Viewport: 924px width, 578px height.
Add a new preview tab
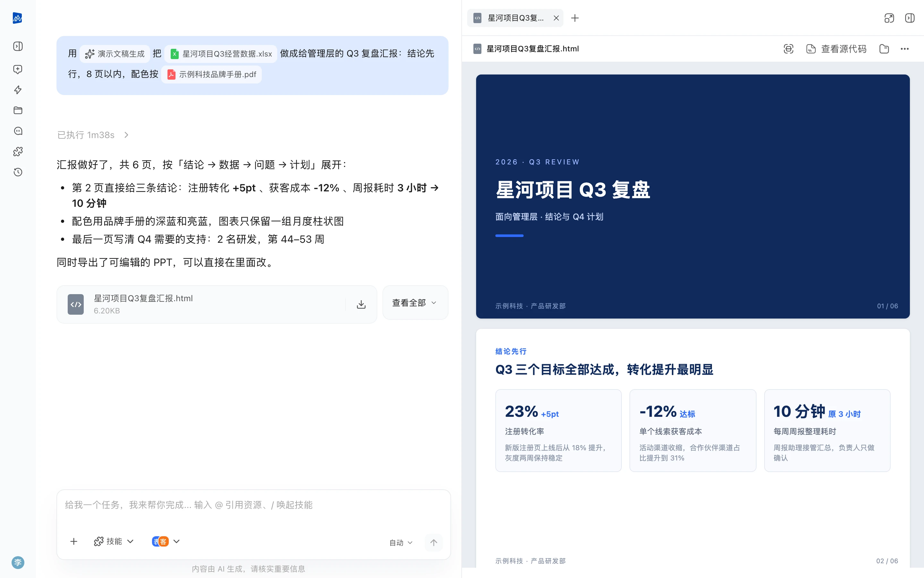coord(575,18)
